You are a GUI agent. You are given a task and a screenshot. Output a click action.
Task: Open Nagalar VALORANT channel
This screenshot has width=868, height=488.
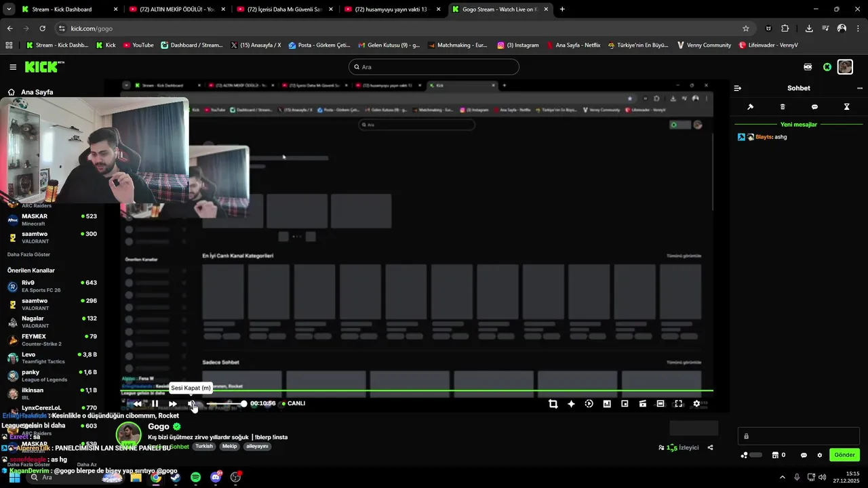tap(52, 322)
